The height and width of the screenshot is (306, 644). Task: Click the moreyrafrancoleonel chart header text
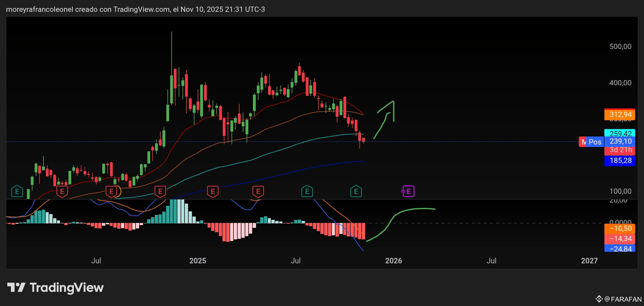136,9
